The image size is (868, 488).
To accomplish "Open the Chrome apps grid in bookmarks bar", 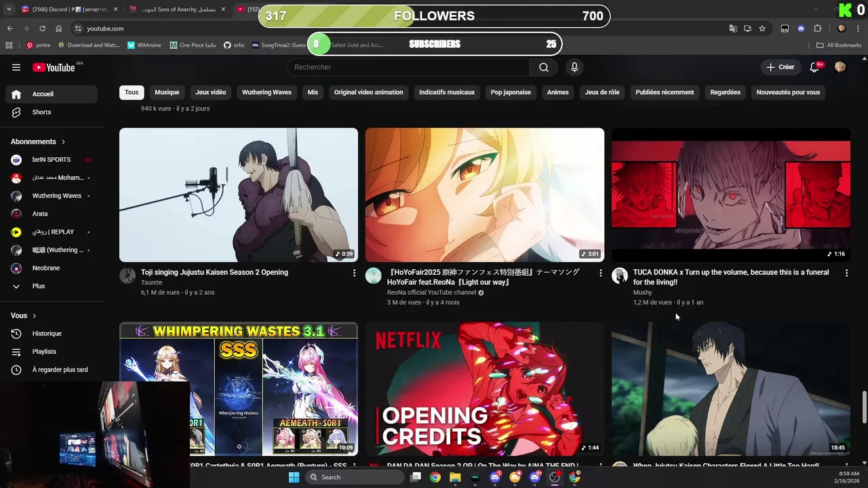I will pyautogui.click(x=9, y=45).
